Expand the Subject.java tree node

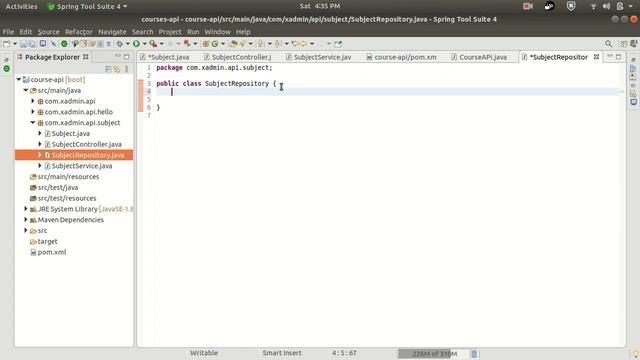pyautogui.click(x=40, y=133)
